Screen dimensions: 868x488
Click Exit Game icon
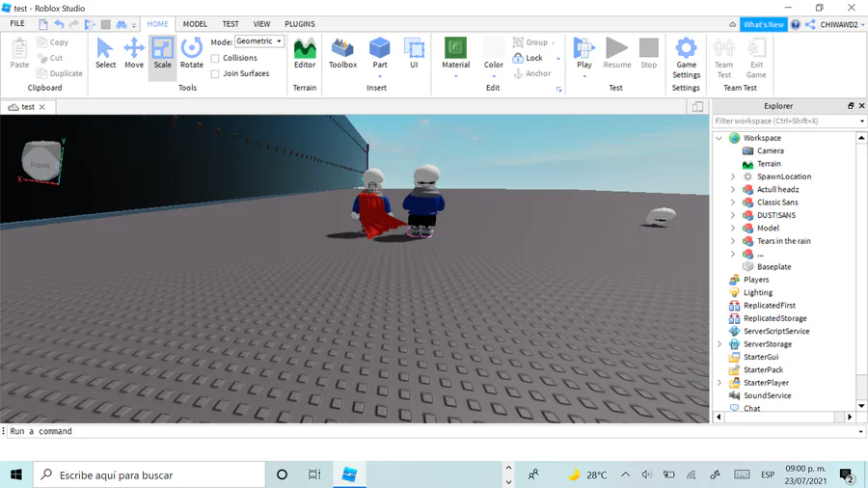pyautogui.click(x=756, y=58)
